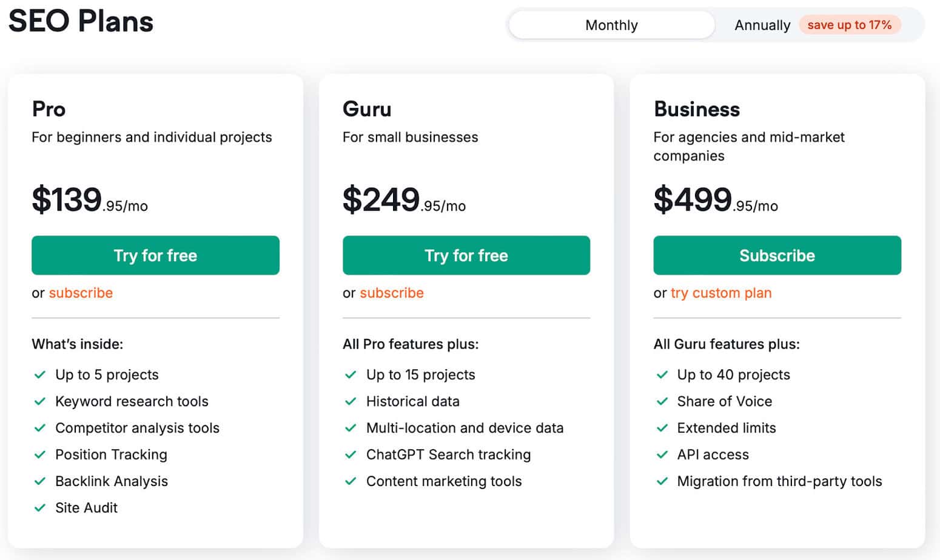The image size is (940, 560).
Task: Click 'For beginners and individual projects' text
Action: click(x=152, y=137)
